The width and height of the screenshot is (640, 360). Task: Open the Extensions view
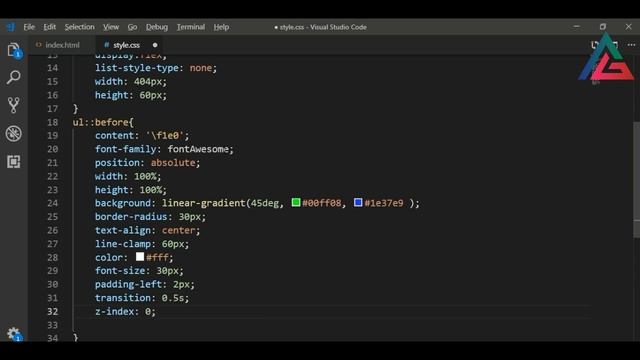click(x=13, y=162)
